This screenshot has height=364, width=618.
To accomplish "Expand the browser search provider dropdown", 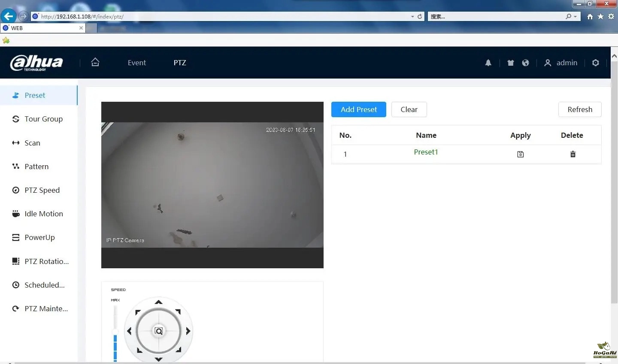I will [x=575, y=16].
